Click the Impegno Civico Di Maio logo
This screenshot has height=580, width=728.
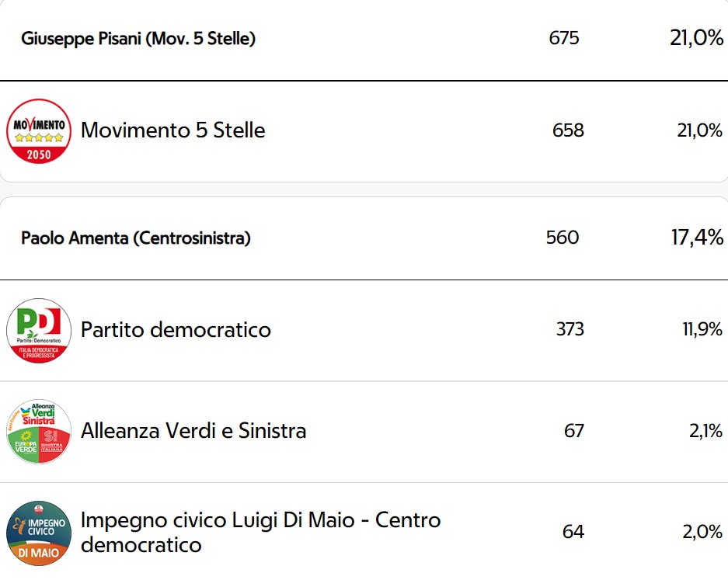(x=39, y=533)
